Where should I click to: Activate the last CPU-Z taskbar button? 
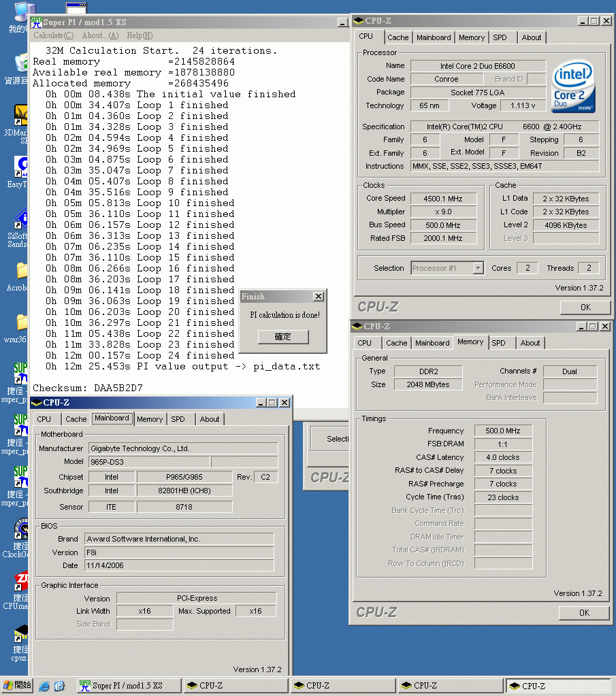(x=558, y=685)
